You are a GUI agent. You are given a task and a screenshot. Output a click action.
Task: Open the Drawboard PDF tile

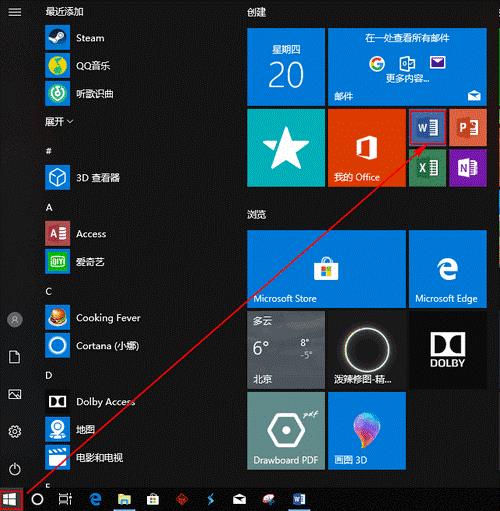286,431
